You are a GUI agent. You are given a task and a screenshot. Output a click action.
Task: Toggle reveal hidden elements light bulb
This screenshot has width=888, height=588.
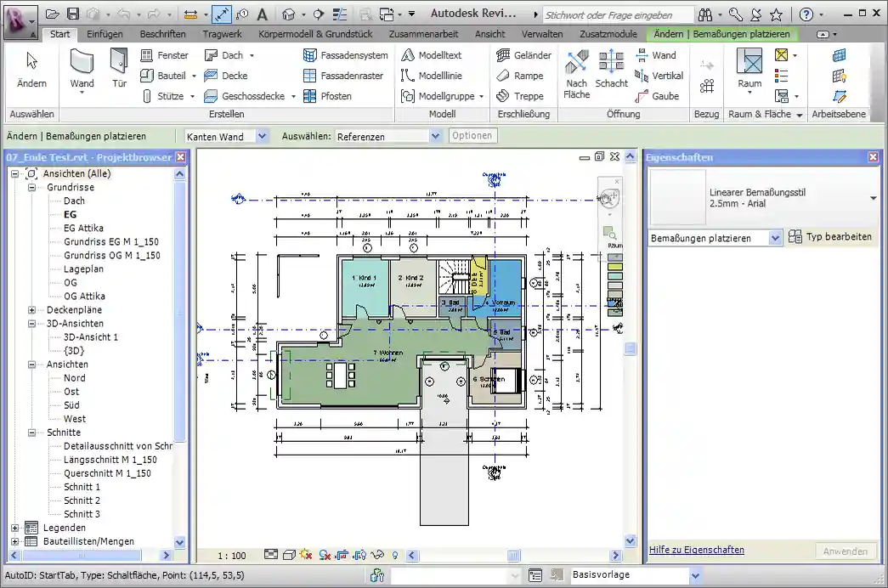click(394, 556)
